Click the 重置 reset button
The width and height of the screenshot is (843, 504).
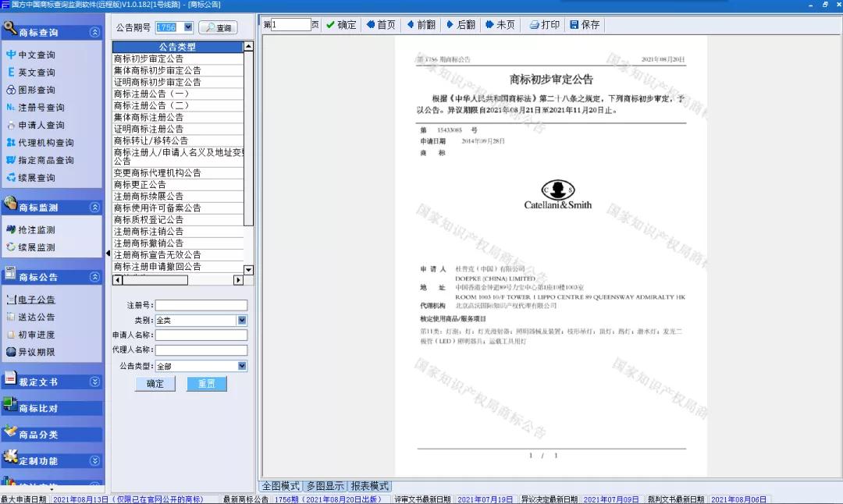pos(206,384)
